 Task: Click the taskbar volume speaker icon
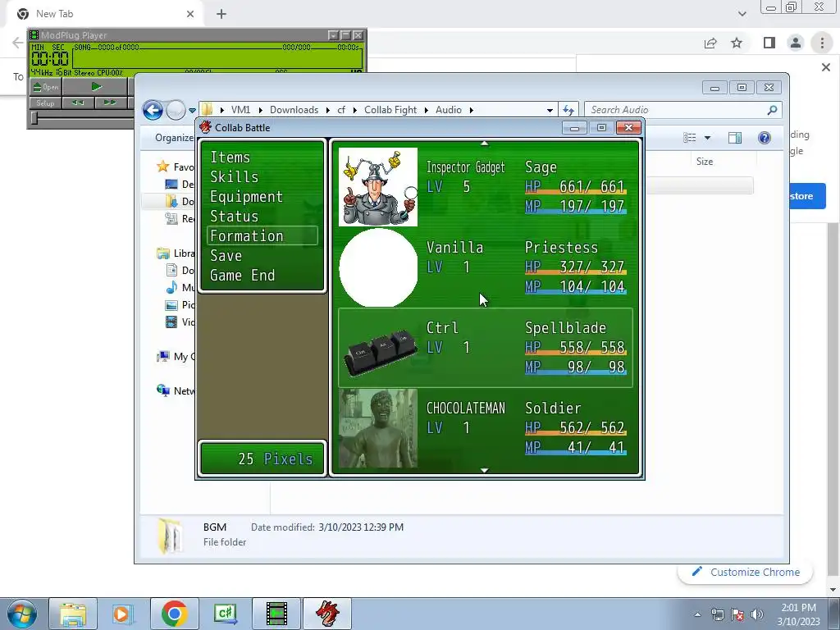click(x=757, y=614)
